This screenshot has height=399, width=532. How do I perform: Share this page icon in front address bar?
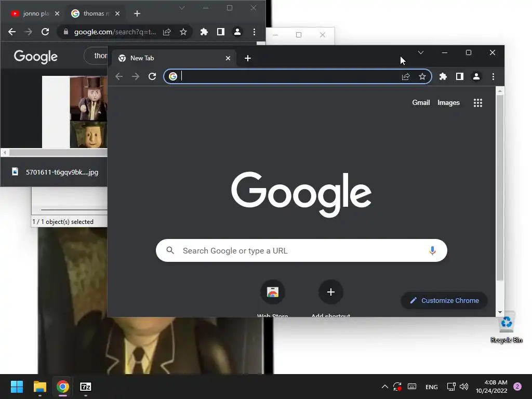click(x=406, y=77)
